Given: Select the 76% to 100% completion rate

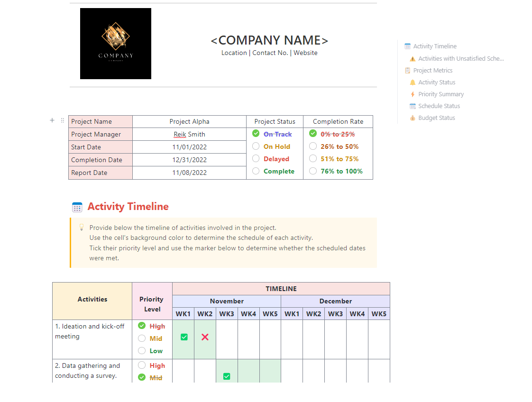Looking at the screenshot, I should pos(313,171).
